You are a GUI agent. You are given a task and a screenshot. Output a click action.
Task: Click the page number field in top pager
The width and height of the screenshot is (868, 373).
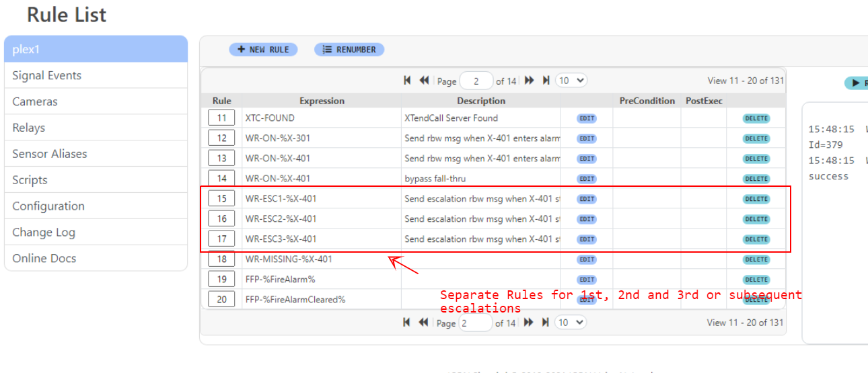476,81
